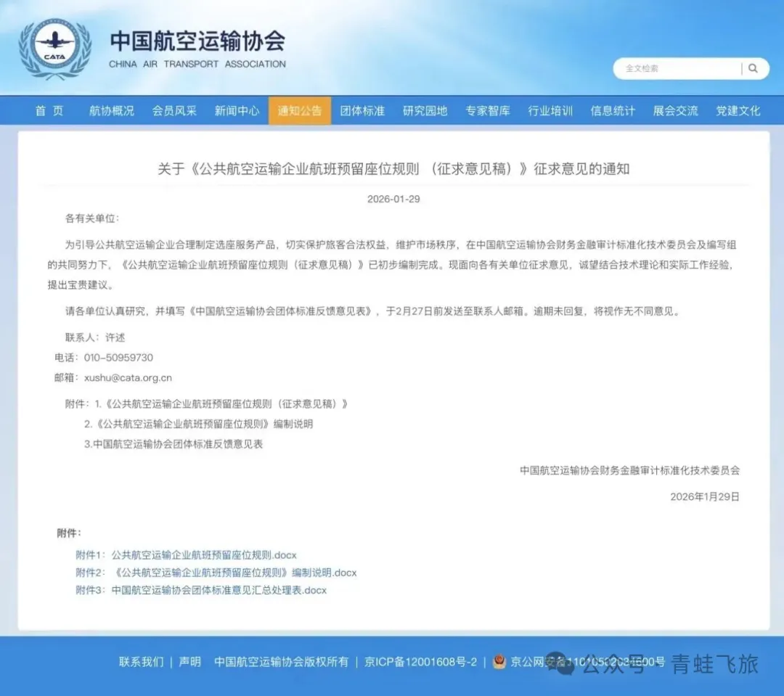Open 党建文化 navigation item
The image size is (784, 696).
(x=738, y=110)
